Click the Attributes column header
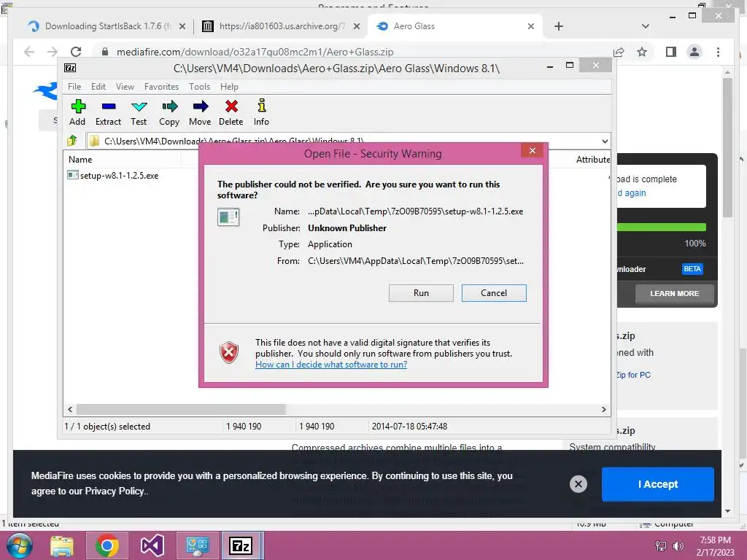 click(x=592, y=160)
